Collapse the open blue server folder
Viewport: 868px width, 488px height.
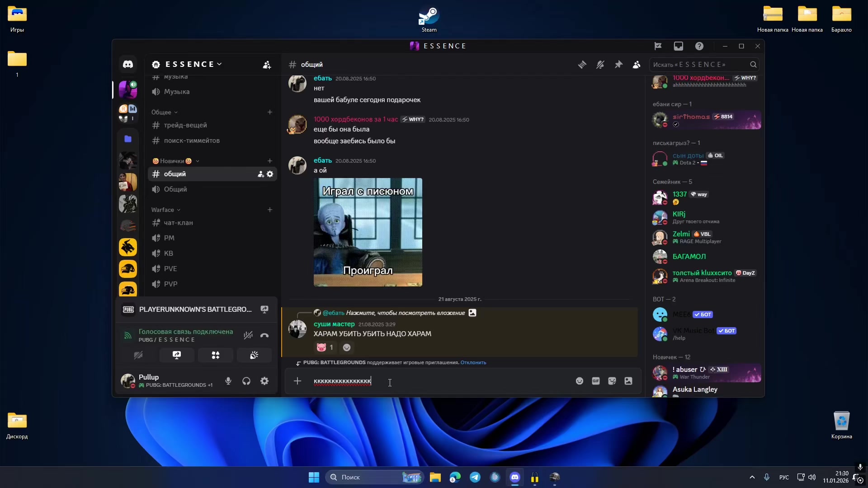tap(128, 139)
